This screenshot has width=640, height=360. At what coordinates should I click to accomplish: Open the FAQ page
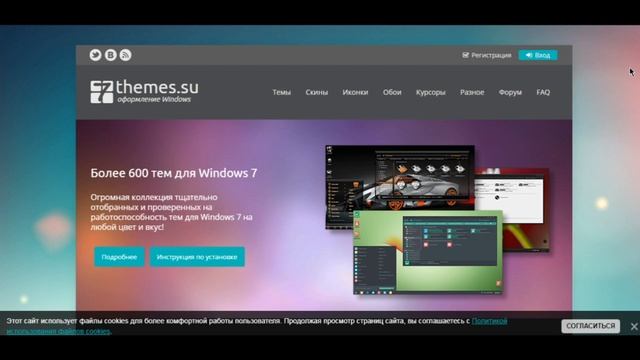543,92
